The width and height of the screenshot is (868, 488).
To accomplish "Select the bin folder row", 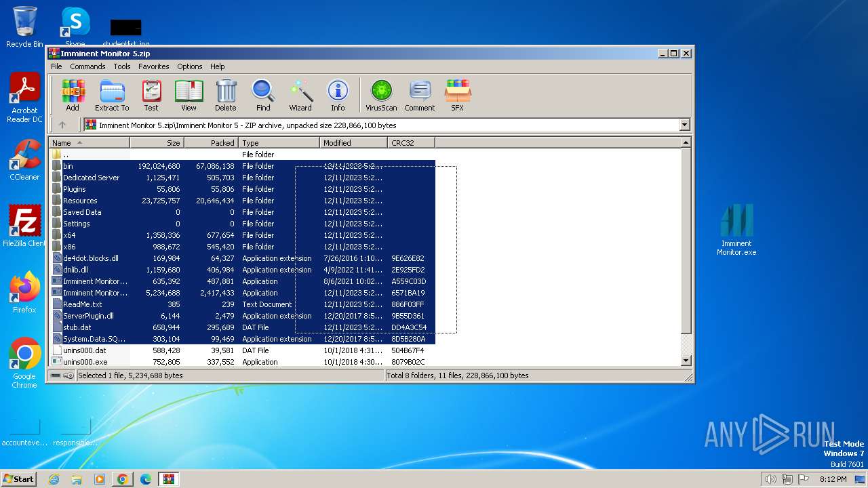I will click(242, 166).
